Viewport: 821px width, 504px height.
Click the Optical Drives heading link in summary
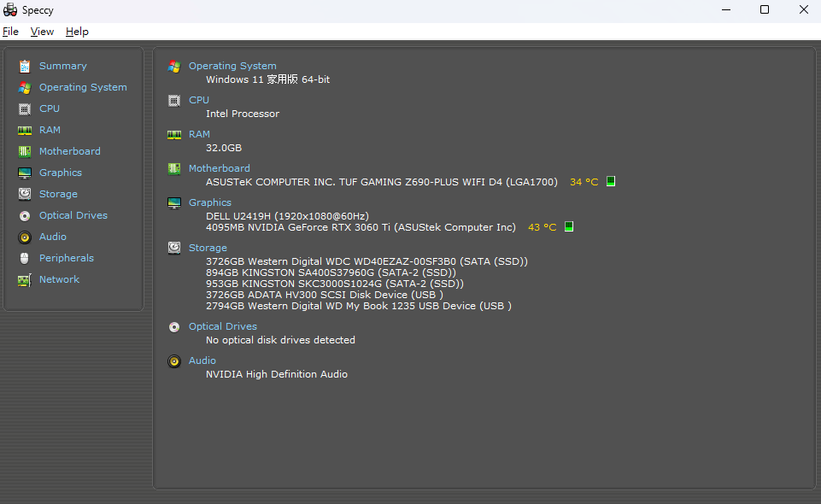[223, 326]
